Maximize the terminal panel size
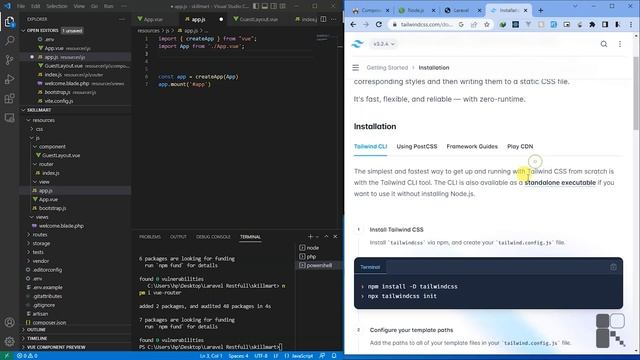Image resolution: width=640 pixels, height=360 pixels. click(326, 236)
